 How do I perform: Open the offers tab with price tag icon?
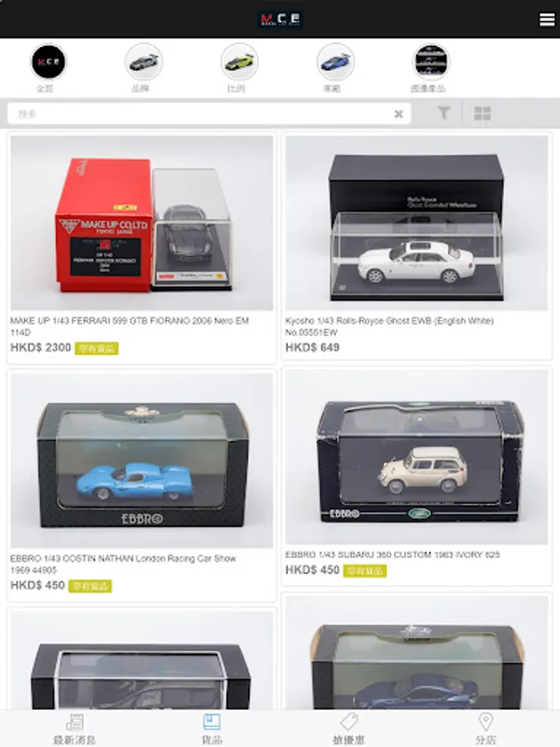click(x=349, y=729)
